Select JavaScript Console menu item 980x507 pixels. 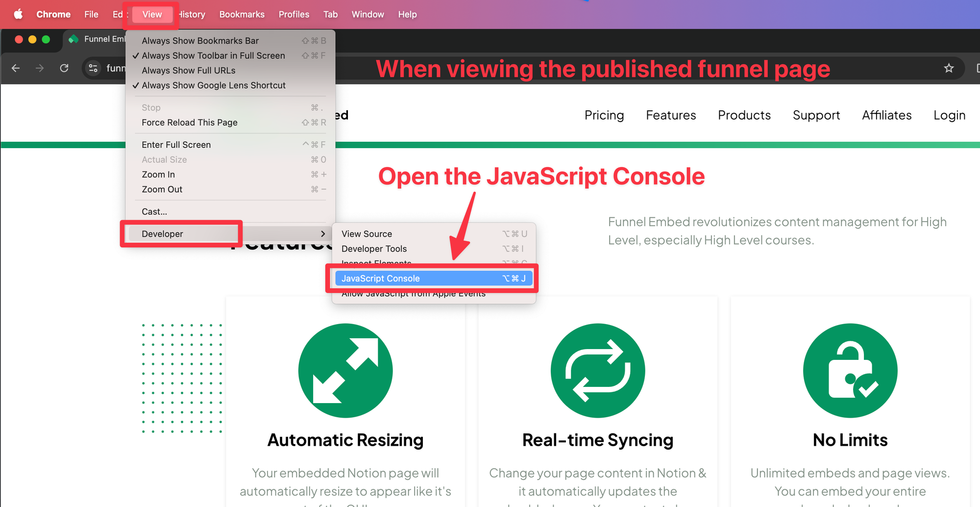(x=434, y=279)
